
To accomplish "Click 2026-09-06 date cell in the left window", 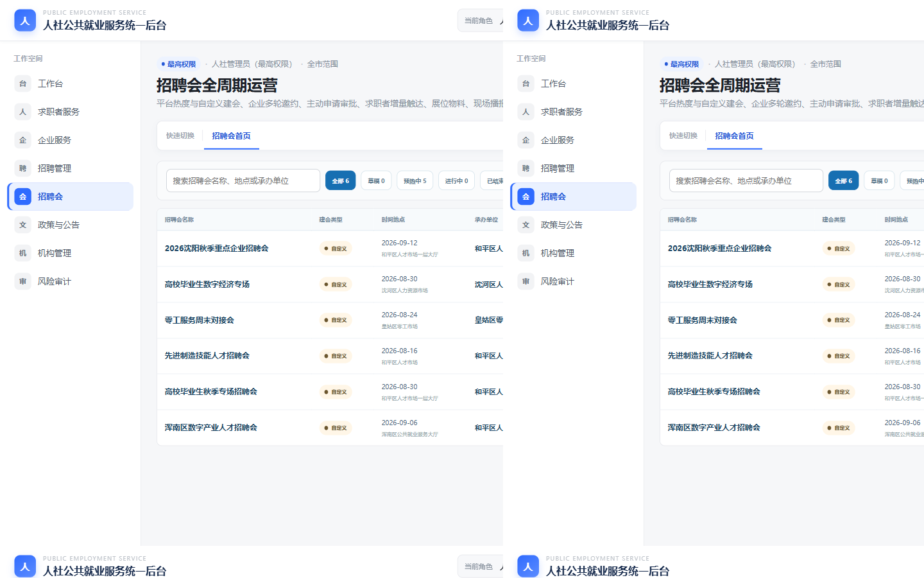I will (399, 423).
